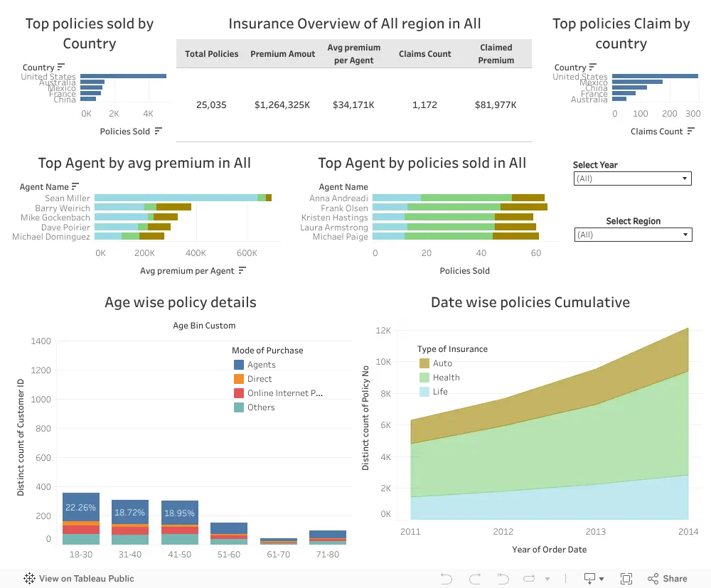Click the Total Policies column header
The width and height of the screenshot is (711, 588).
point(212,54)
